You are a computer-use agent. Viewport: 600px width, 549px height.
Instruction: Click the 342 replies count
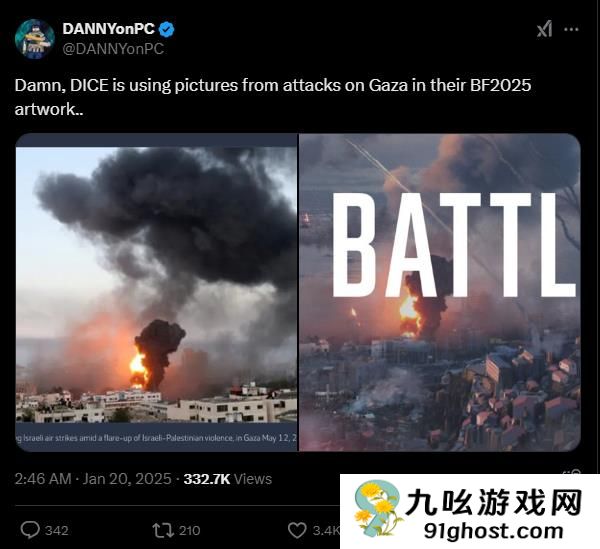point(57,531)
